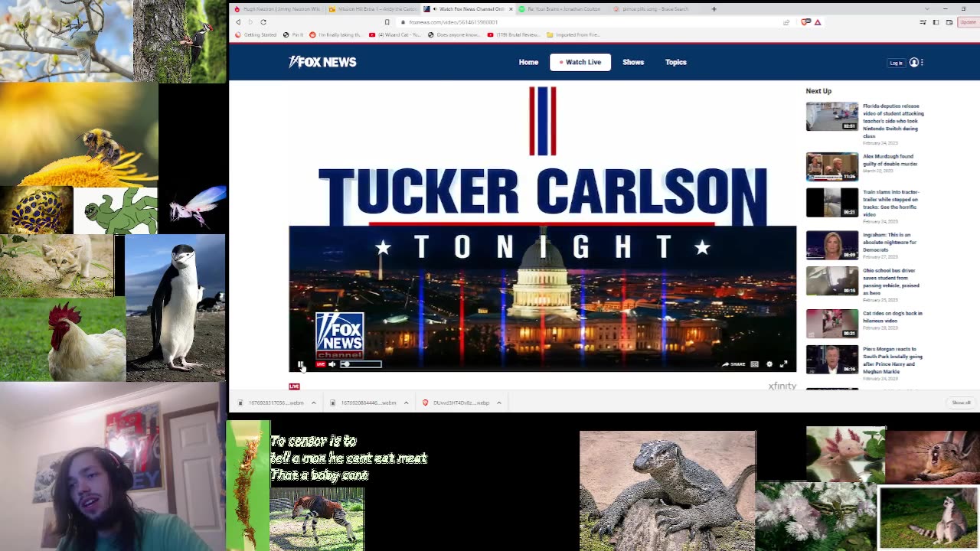The height and width of the screenshot is (551, 980).
Task: Open a new browser tab with plus
Action: pyautogui.click(x=714, y=9)
